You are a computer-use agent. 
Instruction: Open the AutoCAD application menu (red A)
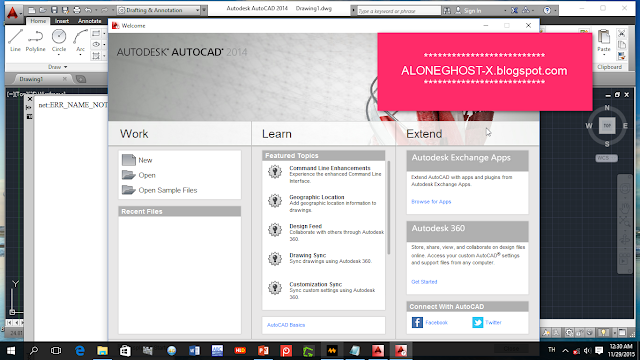point(12,13)
